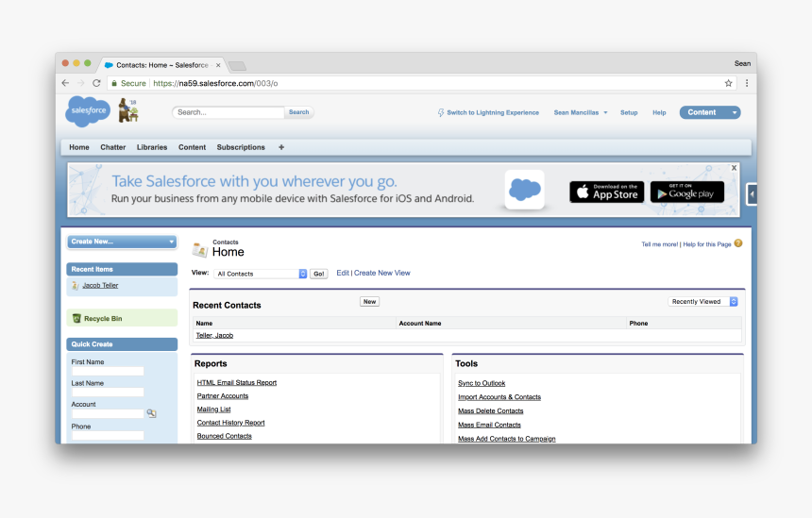Open the Recently Viewed dropdown

702,302
